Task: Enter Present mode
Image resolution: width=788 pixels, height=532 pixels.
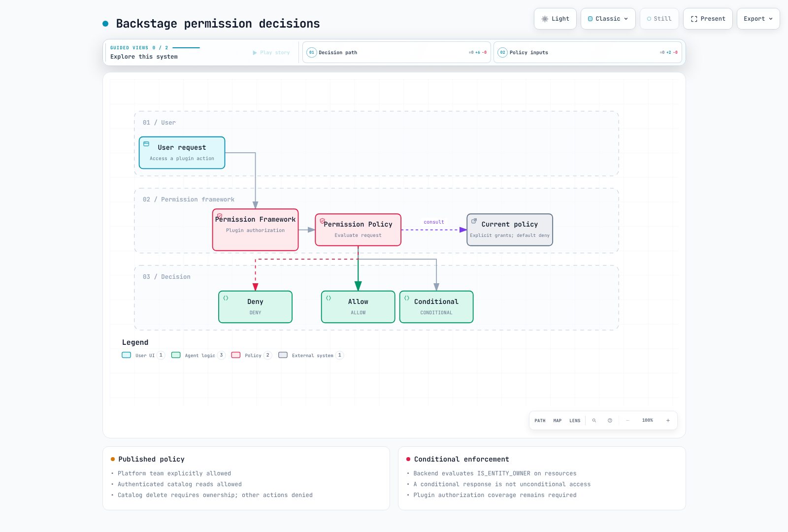Action: tap(708, 19)
